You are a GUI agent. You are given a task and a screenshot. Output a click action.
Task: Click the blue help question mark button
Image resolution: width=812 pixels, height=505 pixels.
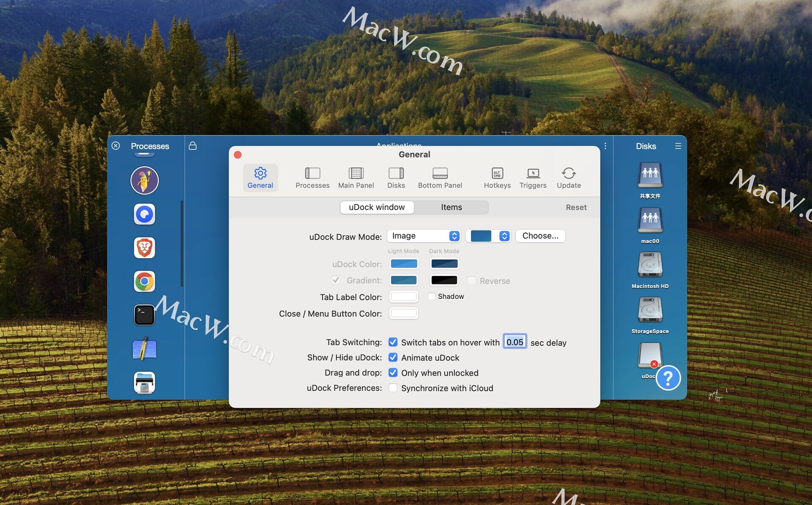click(668, 378)
